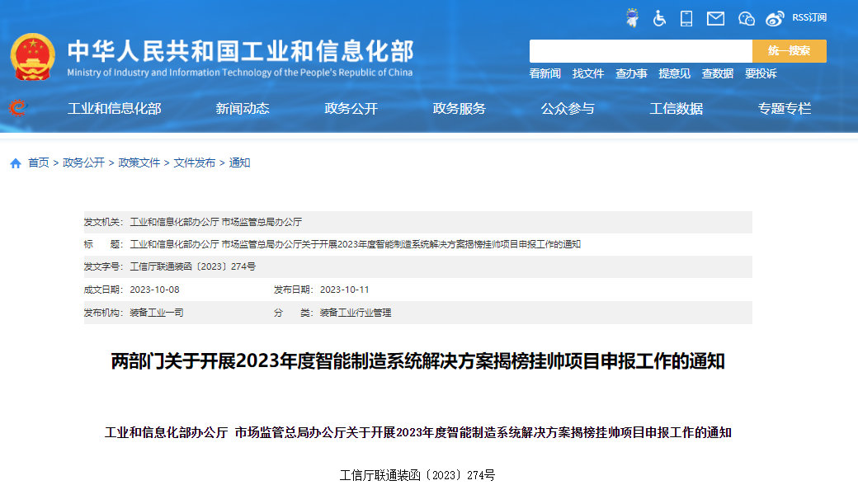Select the 政务公开 navigation item
This screenshot has height=504, width=858.
point(351,108)
